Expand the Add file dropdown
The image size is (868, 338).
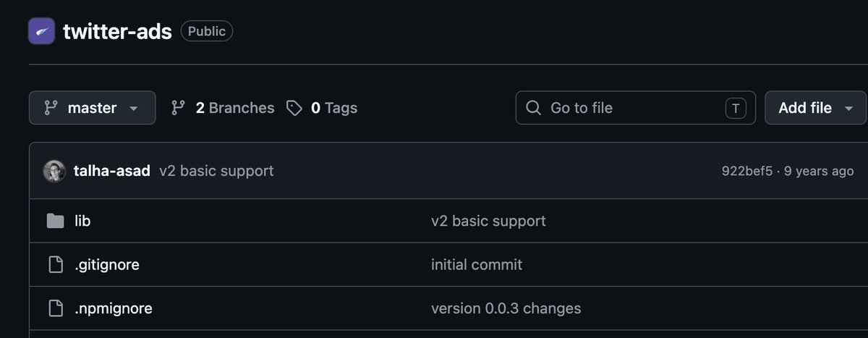point(815,108)
